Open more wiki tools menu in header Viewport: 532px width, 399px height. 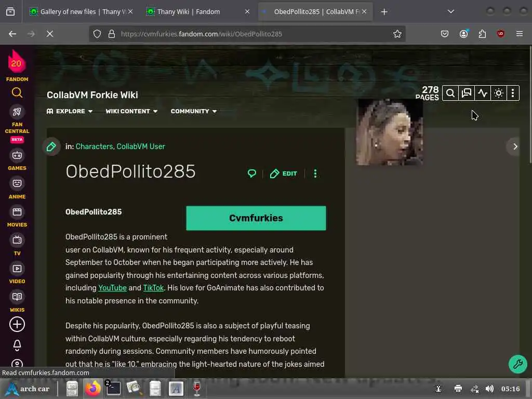(x=513, y=93)
